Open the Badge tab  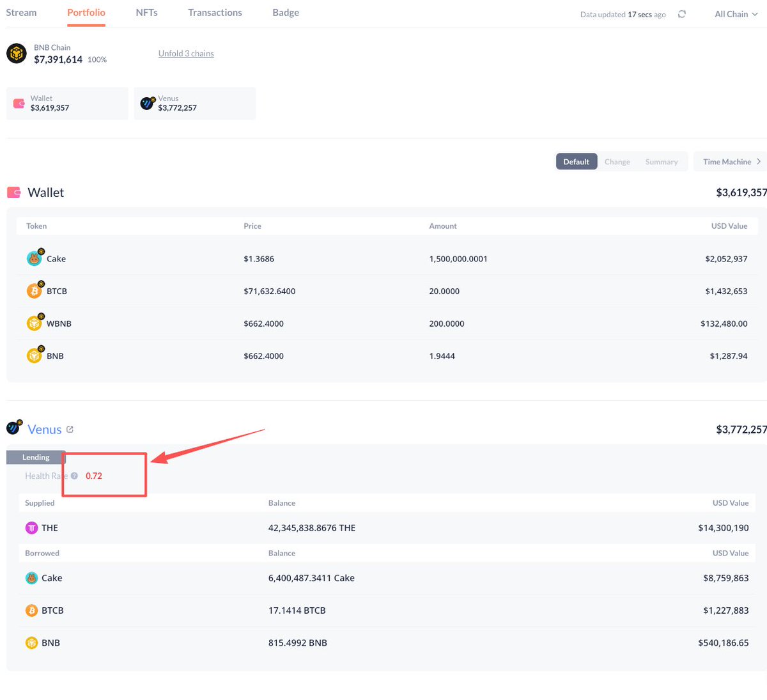(x=286, y=13)
